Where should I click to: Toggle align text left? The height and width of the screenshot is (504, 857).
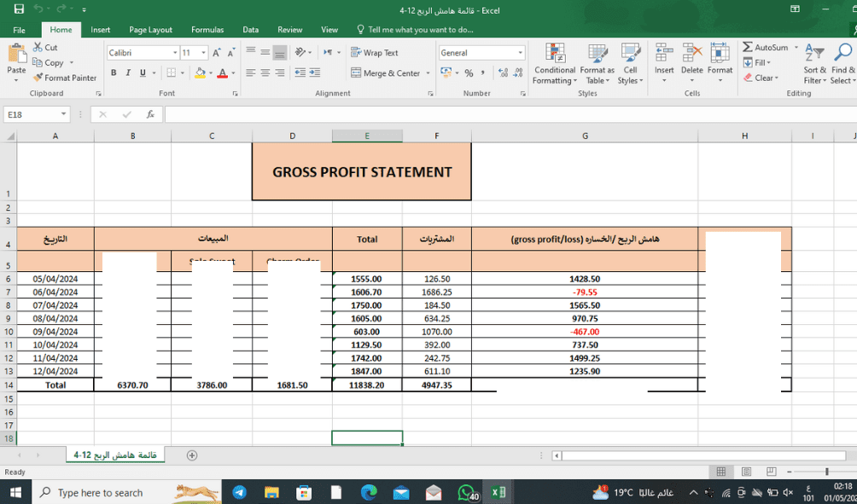click(251, 72)
